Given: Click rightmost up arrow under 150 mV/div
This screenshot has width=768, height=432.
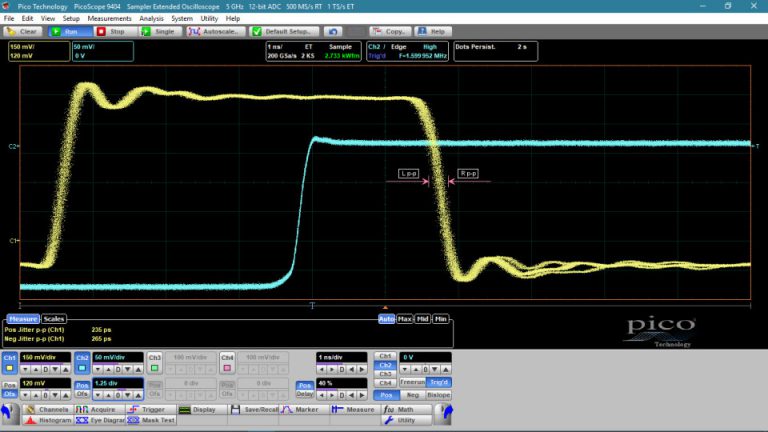Looking at the screenshot, I should click(66, 369).
